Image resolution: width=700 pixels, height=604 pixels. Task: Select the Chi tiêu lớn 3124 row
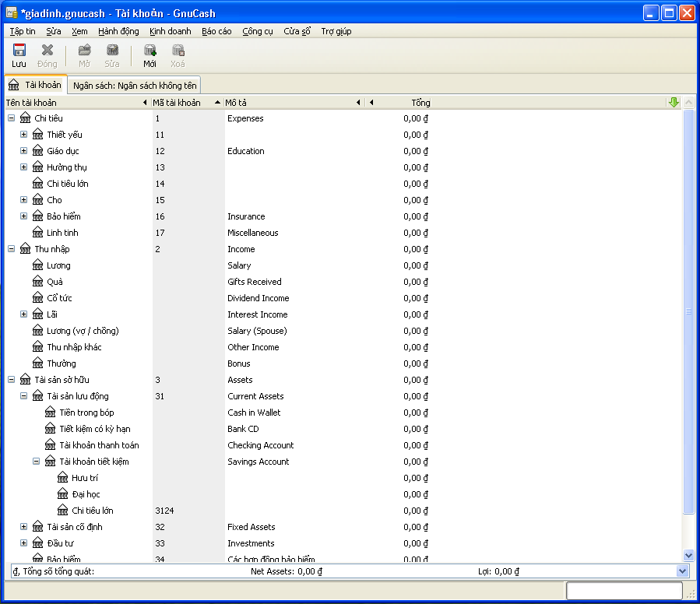[343, 511]
